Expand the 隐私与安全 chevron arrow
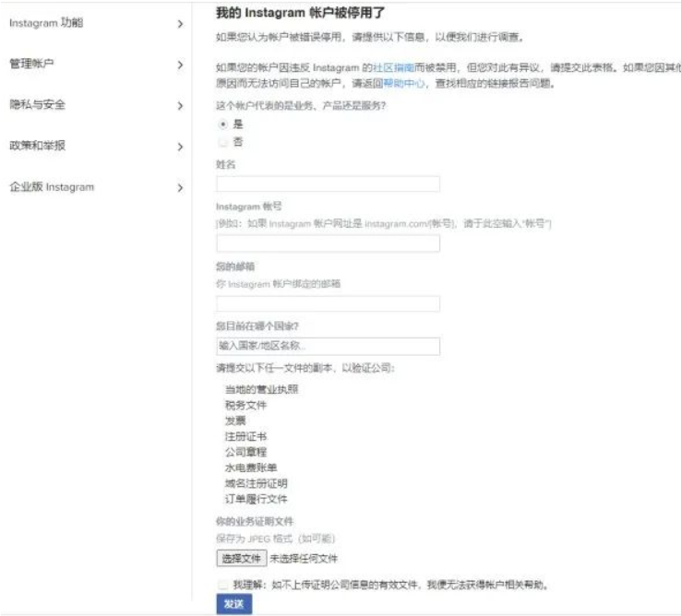This screenshot has width=681, height=616. pyautogui.click(x=180, y=105)
